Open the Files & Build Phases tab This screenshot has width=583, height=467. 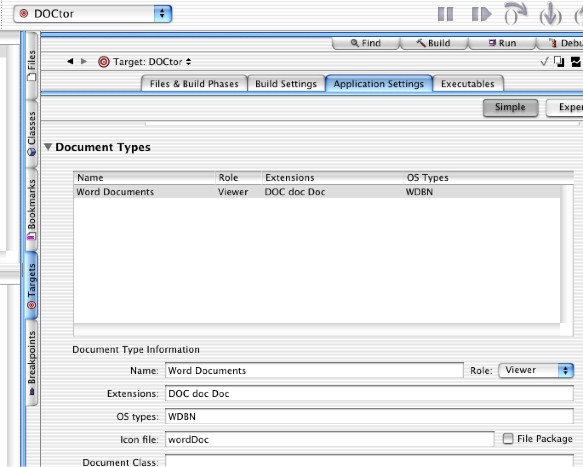[194, 84]
